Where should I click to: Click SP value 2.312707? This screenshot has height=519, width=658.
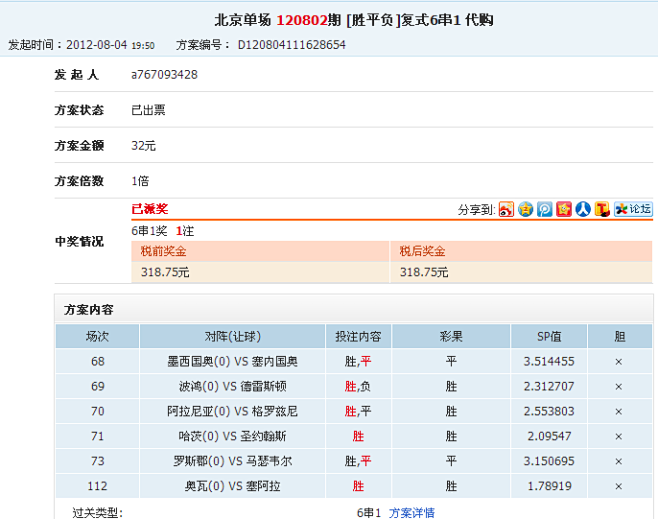coord(549,386)
